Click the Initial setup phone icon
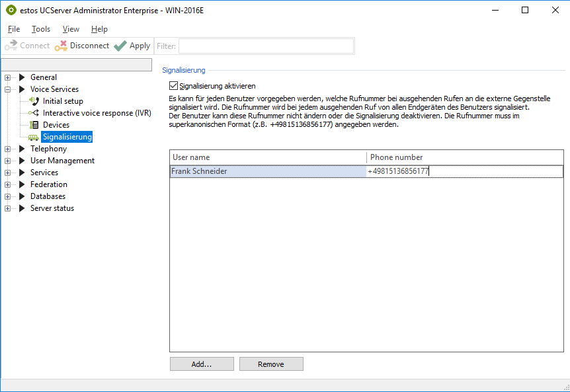This screenshot has width=570, height=392. click(x=34, y=101)
